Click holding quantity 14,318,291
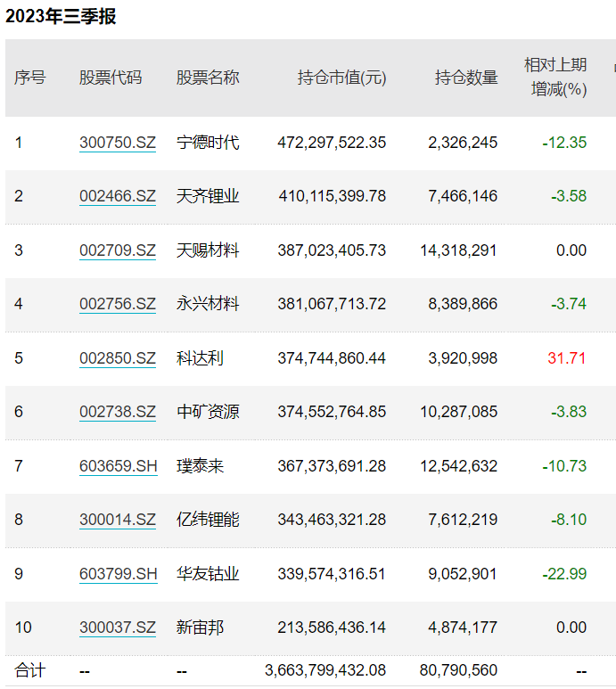This screenshot has width=616, height=689. [x=459, y=250]
